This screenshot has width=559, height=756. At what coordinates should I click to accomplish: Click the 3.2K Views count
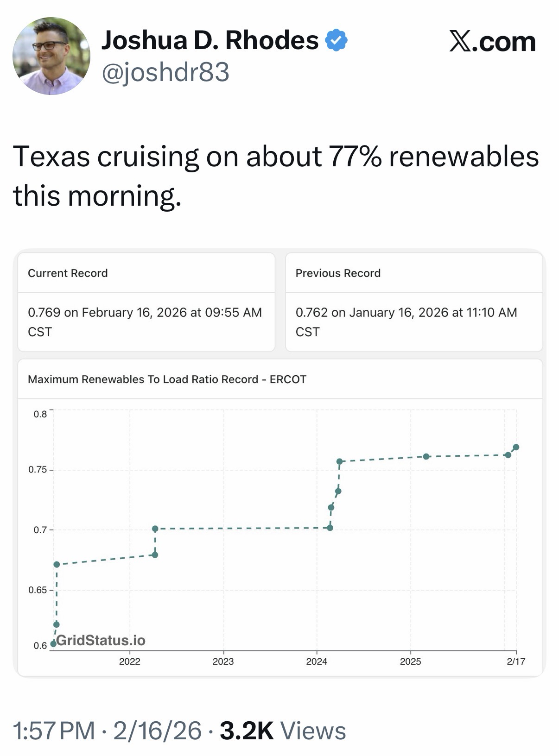click(283, 731)
